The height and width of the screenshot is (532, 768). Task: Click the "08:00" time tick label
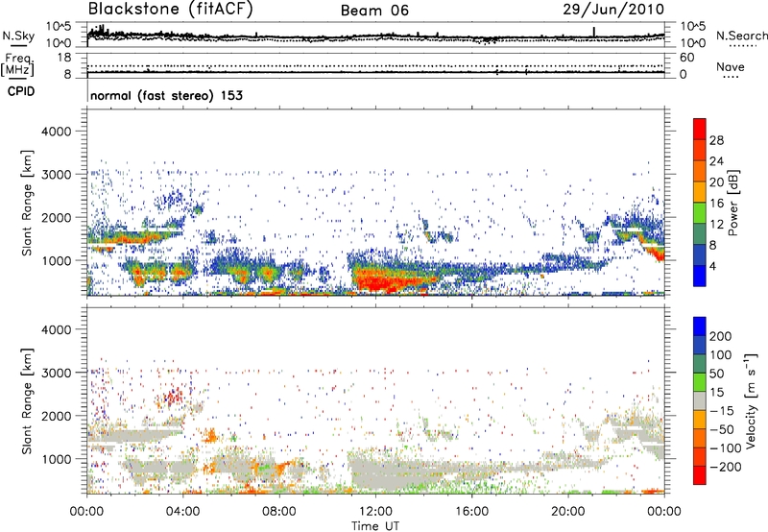[279, 512]
